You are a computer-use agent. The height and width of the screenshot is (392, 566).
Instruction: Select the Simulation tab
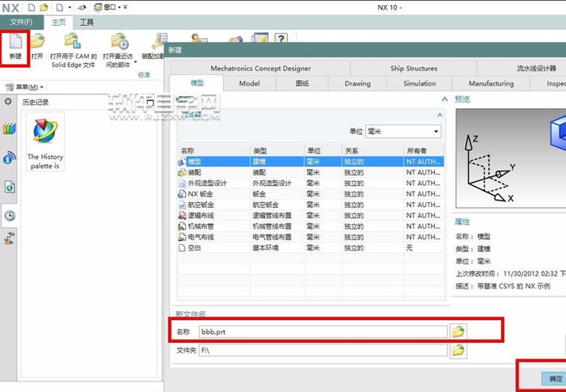(x=420, y=83)
